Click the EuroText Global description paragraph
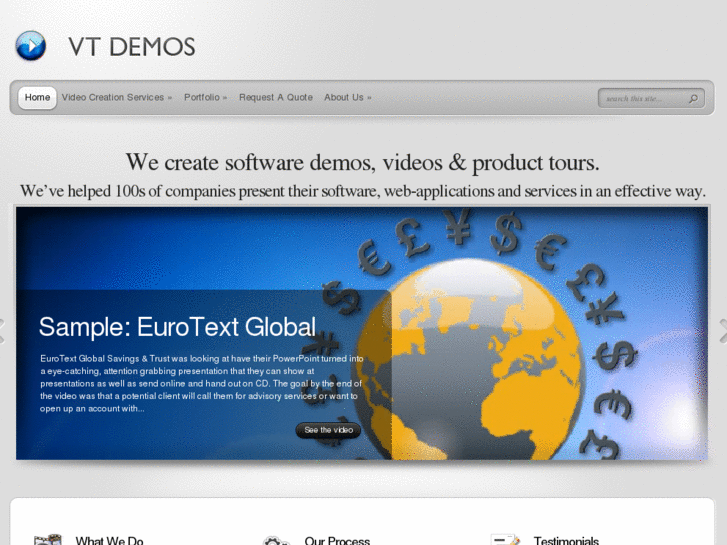 coord(202,384)
